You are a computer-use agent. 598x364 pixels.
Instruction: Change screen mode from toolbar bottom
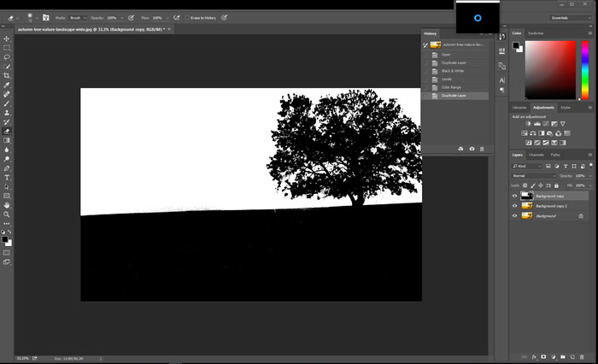point(7,262)
